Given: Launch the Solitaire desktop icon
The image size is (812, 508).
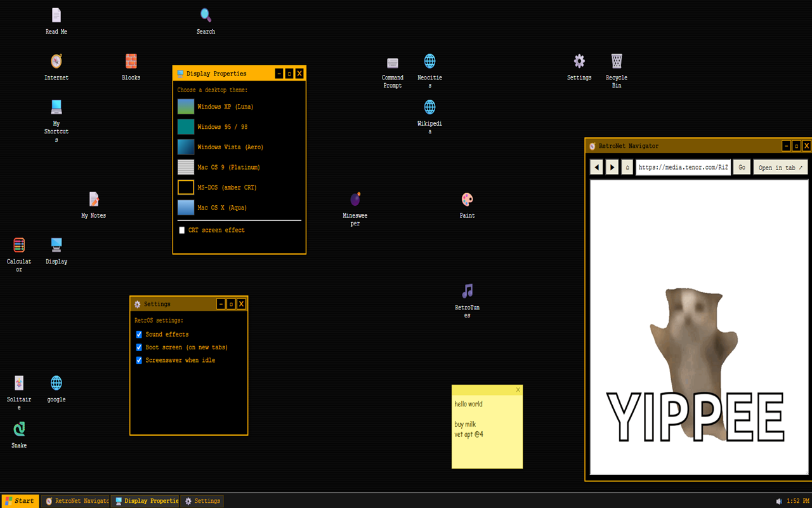Looking at the screenshot, I should [19, 392].
